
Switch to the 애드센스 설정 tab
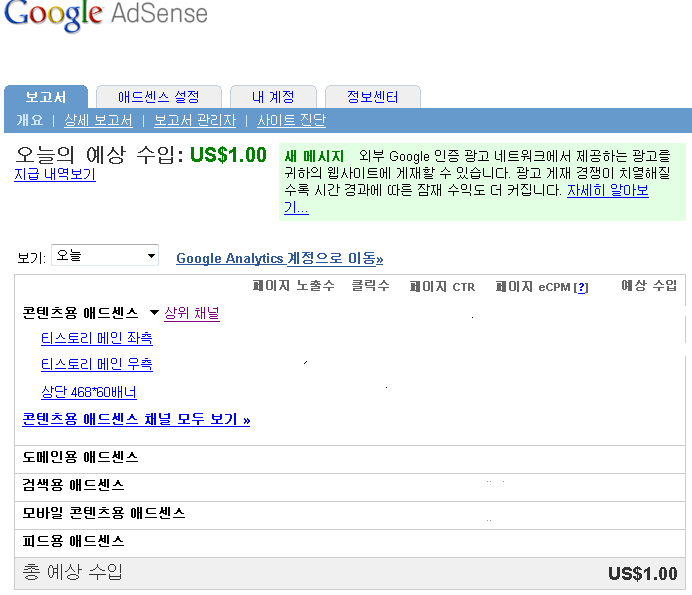[x=158, y=97]
